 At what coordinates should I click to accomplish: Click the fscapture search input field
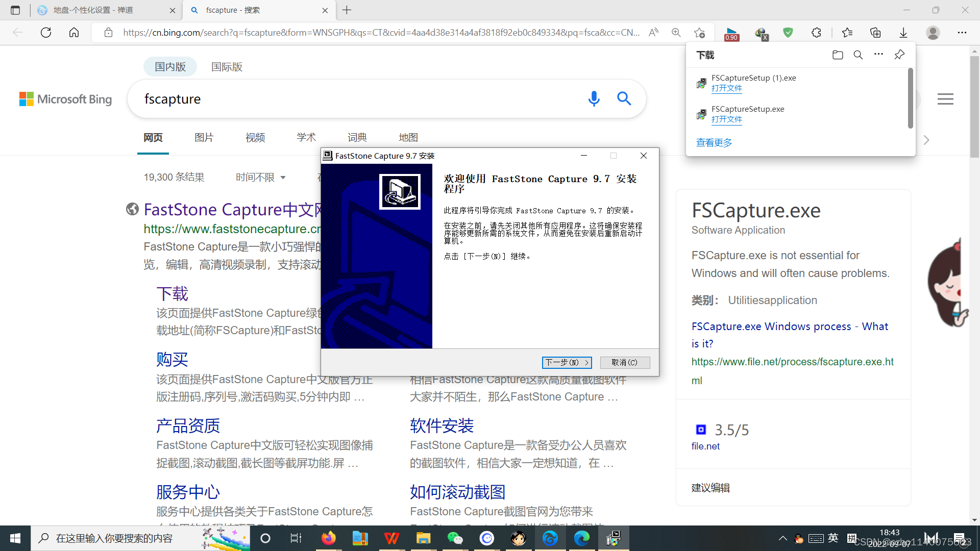coord(357,99)
